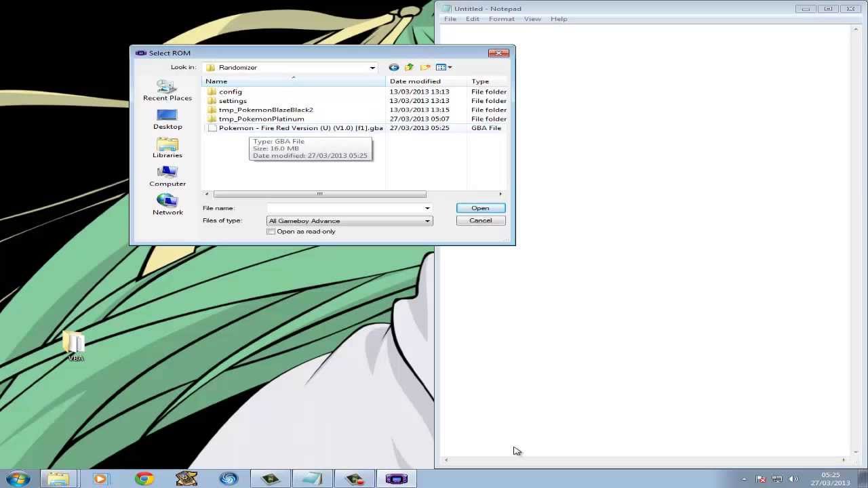Open Windows Explorer from taskbar
Image resolution: width=868 pixels, height=488 pixels.
[x=58, y=479]
